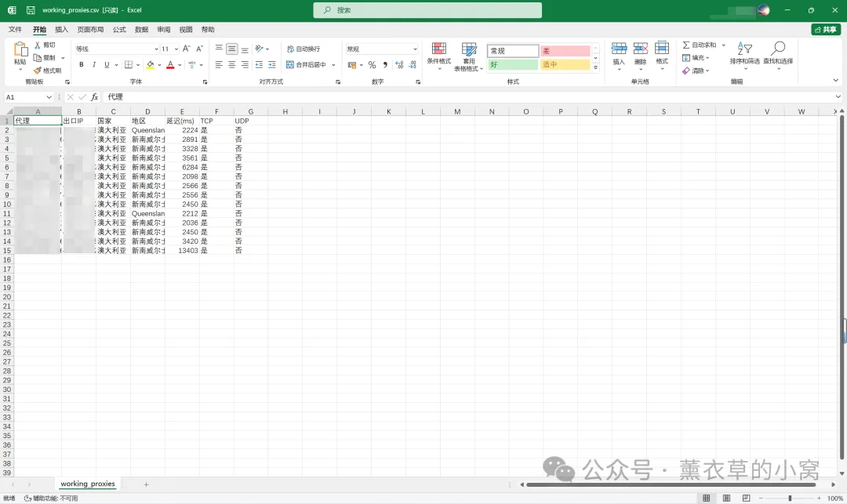Viewport: 847px width, 504px height.
Task: Toggle Bold formatting
Action: (82, 65)
